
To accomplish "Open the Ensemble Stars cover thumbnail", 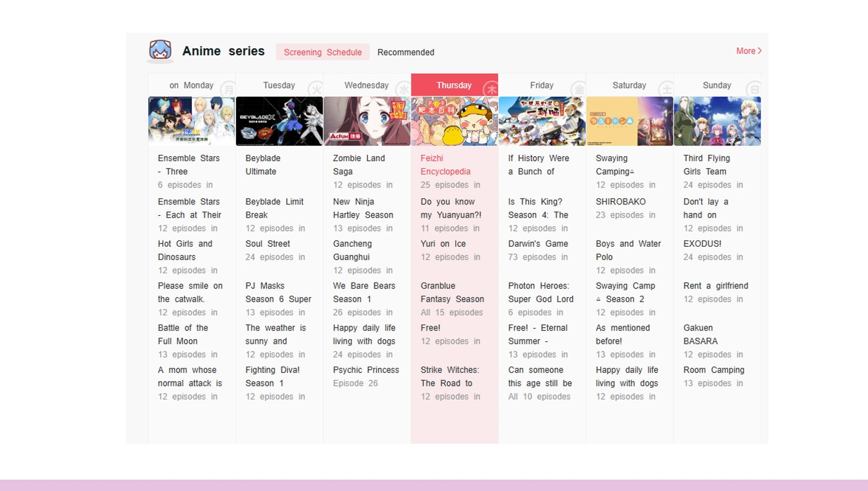I will click(x=191, y=121).
